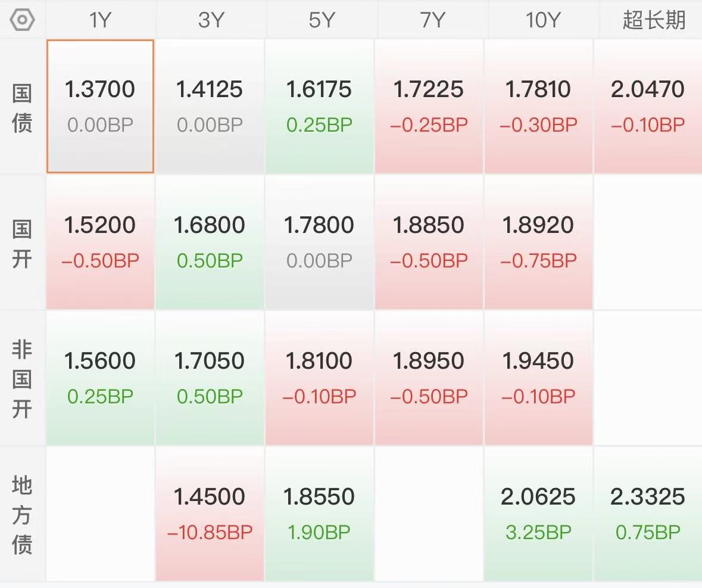Select the 国开 3Y cell 1.6800
Image resolution: width=702 pixels, height=588 pixels.
pos(210,242)
